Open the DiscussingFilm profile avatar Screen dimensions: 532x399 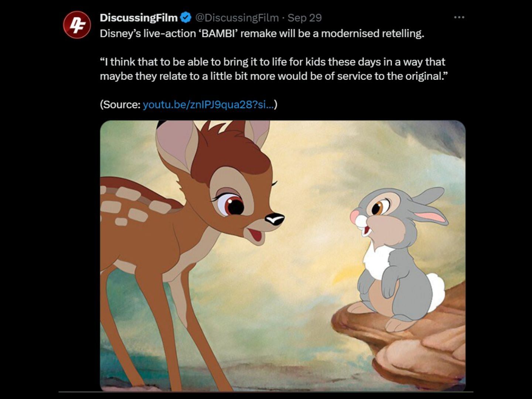point(76,25)
